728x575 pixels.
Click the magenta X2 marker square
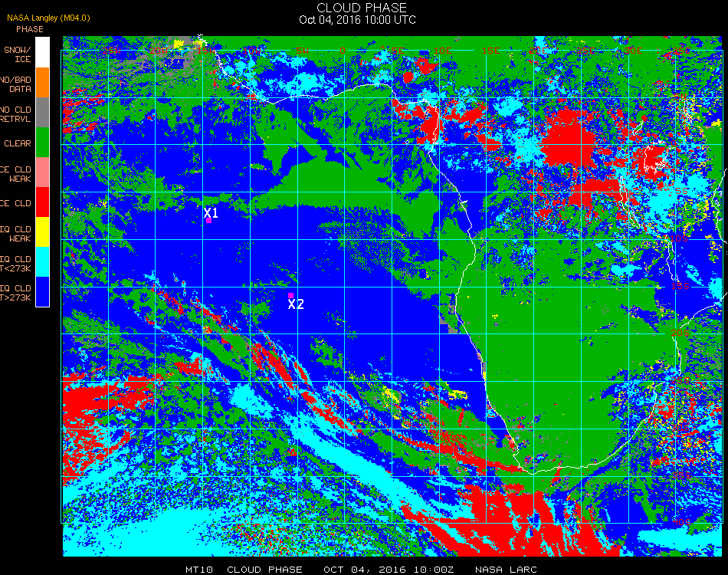click(x=290, y=295)
